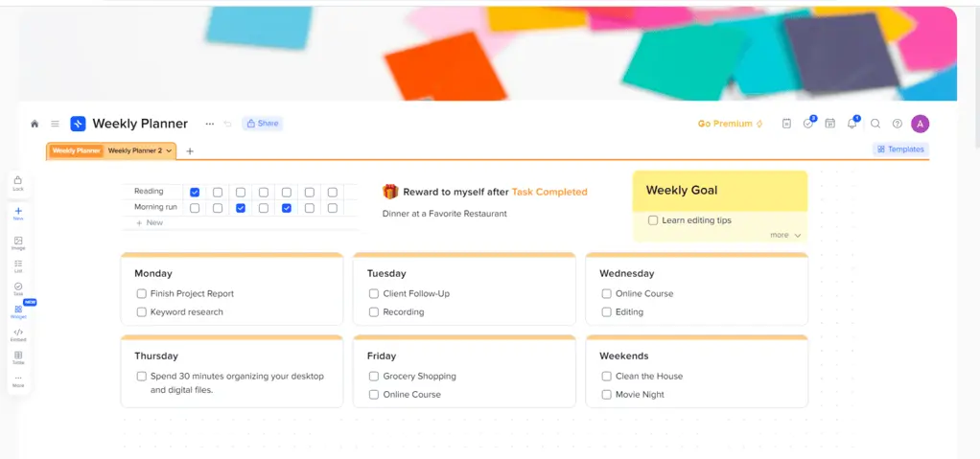Open the More tools item in the sidebar
The height and width of the screenshot is (459, 980).
pos(18,381)
